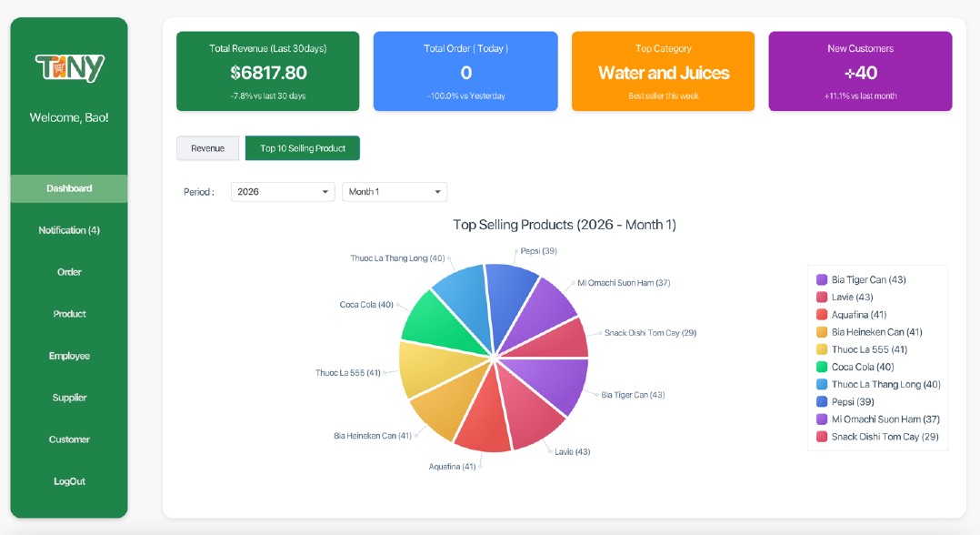The width and height of the screenshot is (980, 535).
Task: Hide Lavie series via legend
Action: [x=851, y=298]
